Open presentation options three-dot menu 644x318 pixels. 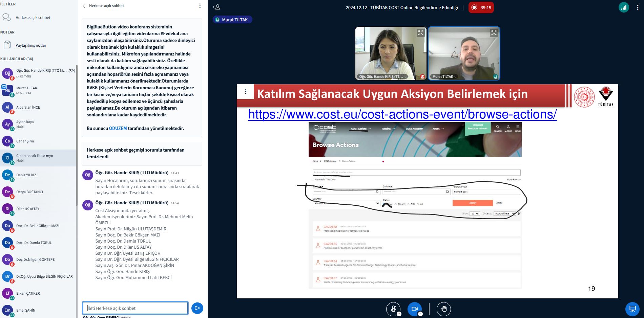pyautogui.click(x=245, y=92)
